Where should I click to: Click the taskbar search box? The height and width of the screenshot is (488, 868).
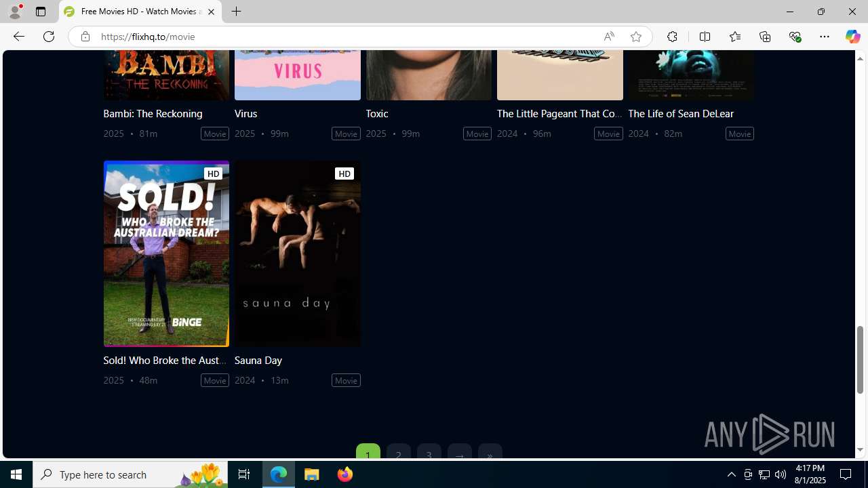(x=130, y=474)
